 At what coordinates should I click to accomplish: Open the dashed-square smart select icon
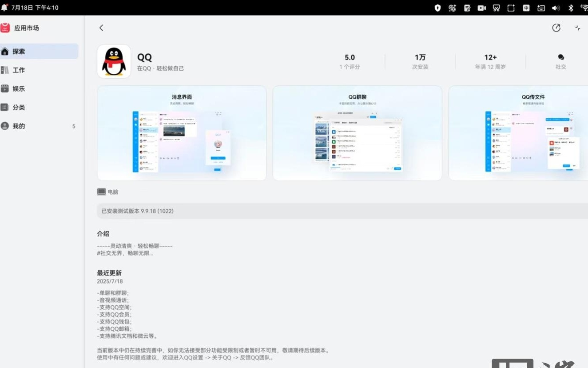tap(511, 8)
